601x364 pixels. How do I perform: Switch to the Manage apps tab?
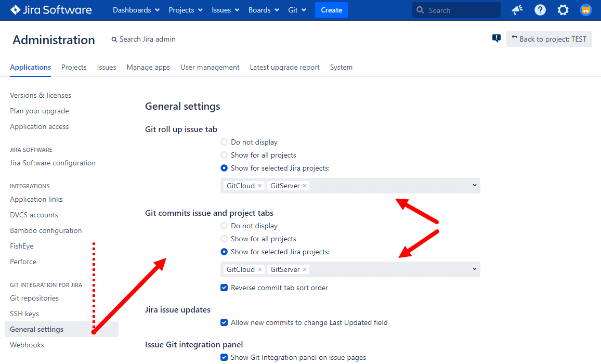pos(148,68)
